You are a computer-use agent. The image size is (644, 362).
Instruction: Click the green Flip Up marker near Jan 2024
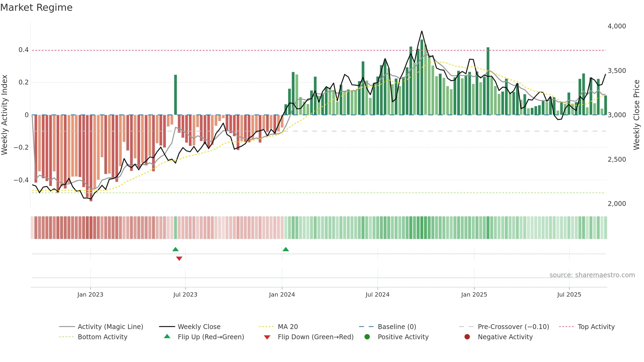click(286, 249)
